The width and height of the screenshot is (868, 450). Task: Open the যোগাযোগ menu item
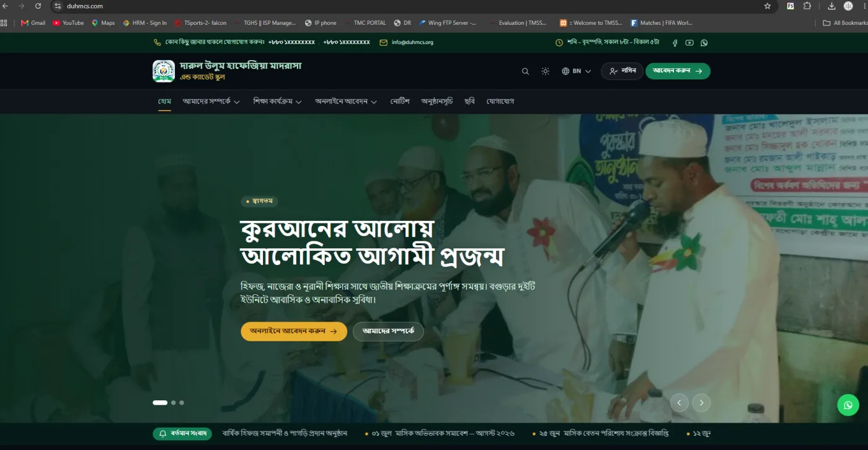point(500,101)
